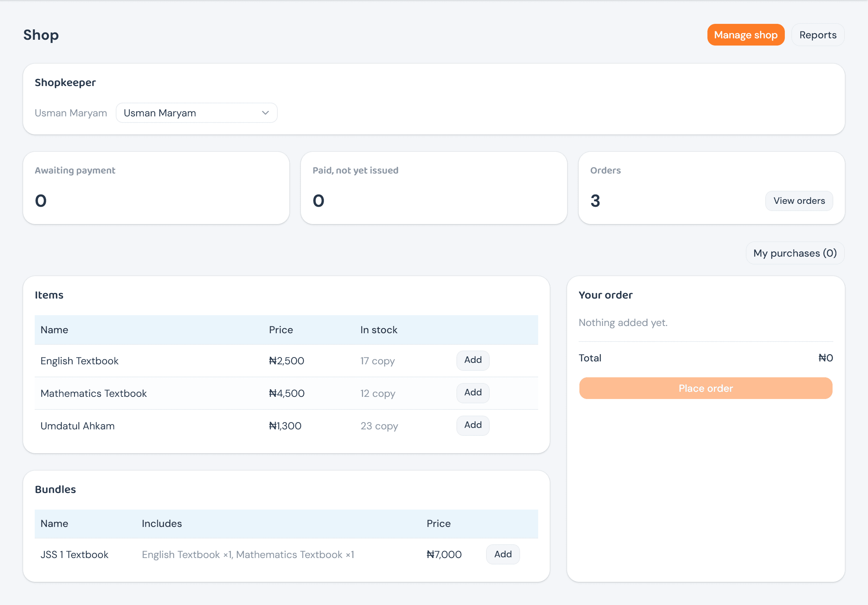Viewport: 868px width, 605px height.
Task: Click the Awaiting payment card
Action: (x=156, y=188)
